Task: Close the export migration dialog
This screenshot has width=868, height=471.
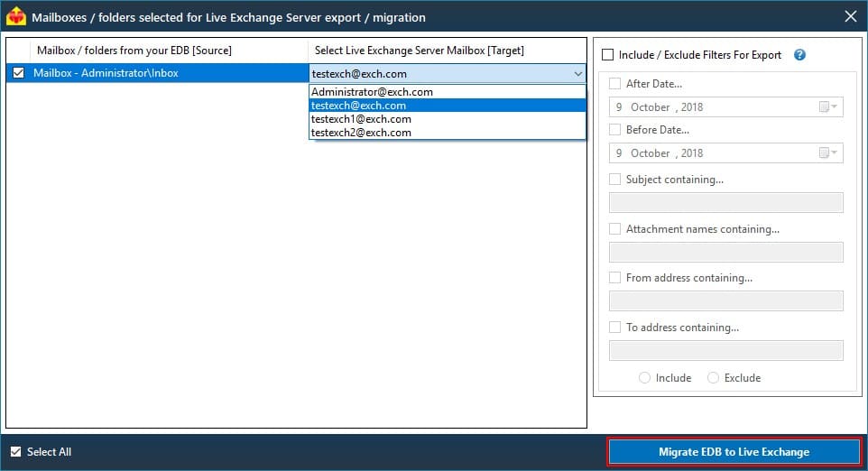Action: [850, 16]
